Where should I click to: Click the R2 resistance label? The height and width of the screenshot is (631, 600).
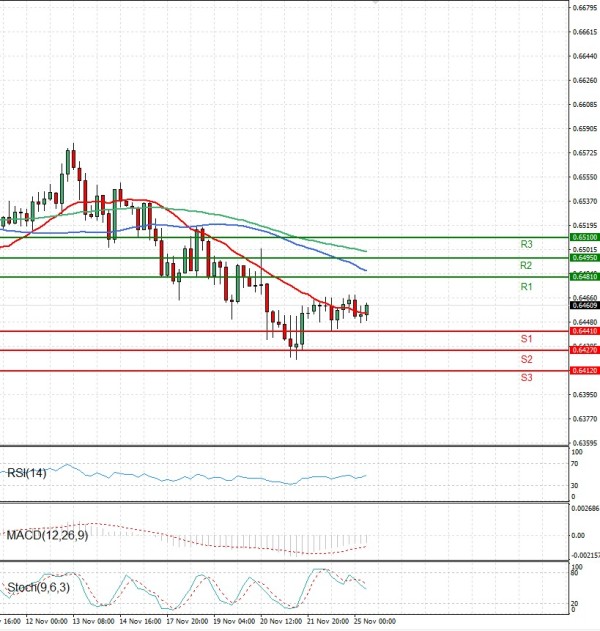525,266
